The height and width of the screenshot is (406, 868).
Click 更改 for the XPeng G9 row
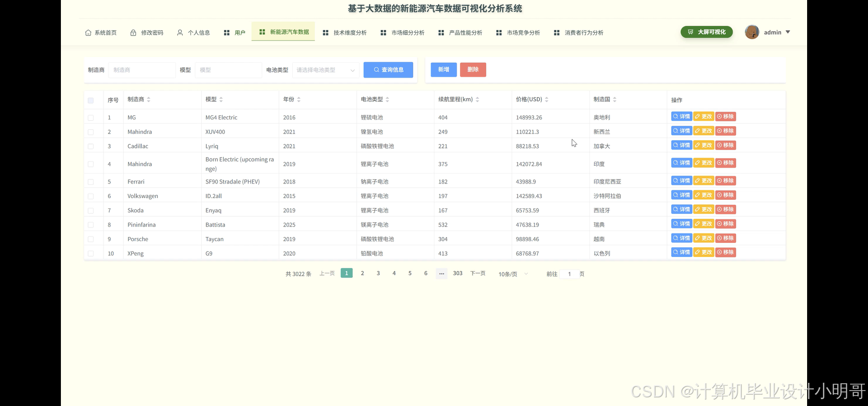(703, 253)
